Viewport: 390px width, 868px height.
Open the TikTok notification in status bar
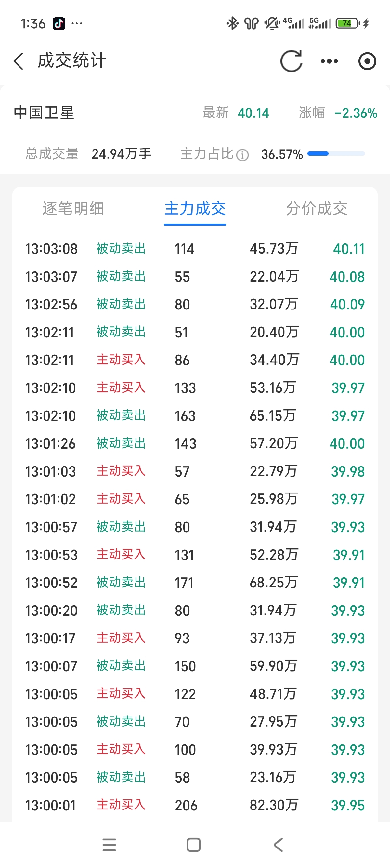58,24
